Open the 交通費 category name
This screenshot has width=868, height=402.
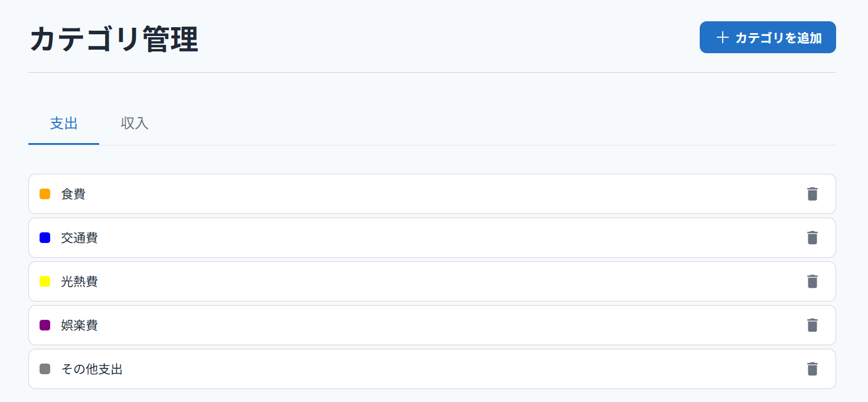coord(79,238)
